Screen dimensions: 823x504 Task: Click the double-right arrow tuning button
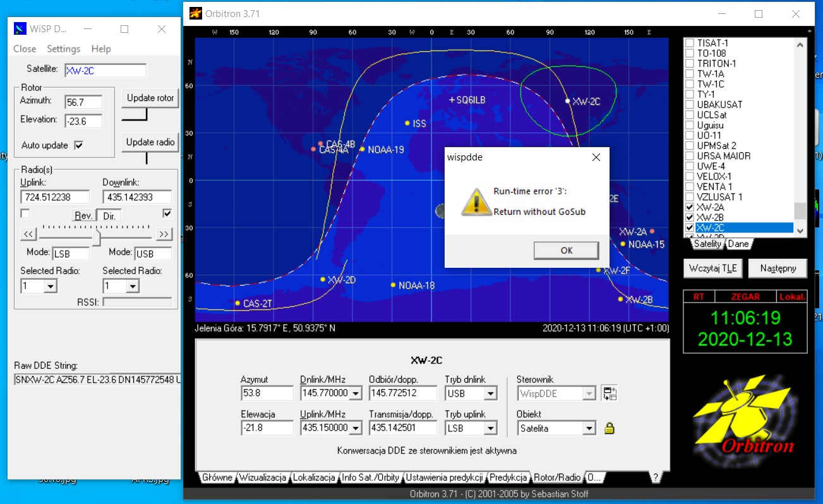[x=164, y=234]
